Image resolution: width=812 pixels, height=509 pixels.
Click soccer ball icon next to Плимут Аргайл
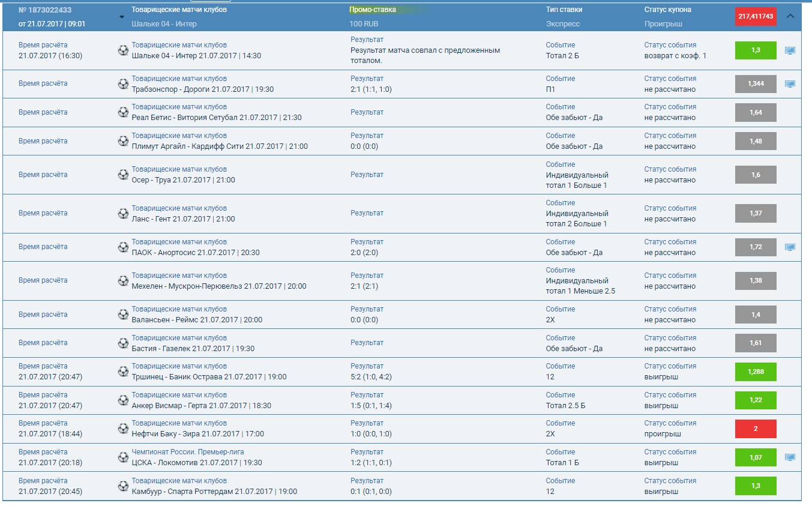point(123,141)
